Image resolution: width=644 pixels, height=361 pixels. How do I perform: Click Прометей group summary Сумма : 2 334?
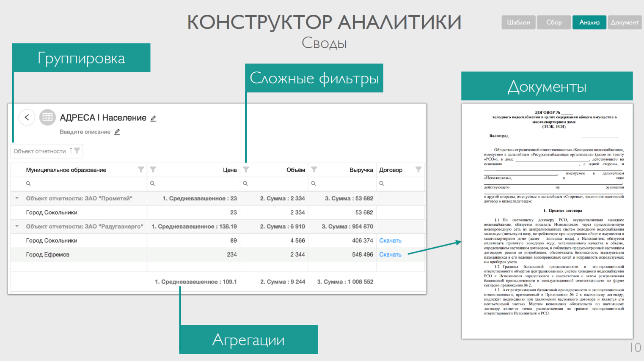click(x=283, y=198)
